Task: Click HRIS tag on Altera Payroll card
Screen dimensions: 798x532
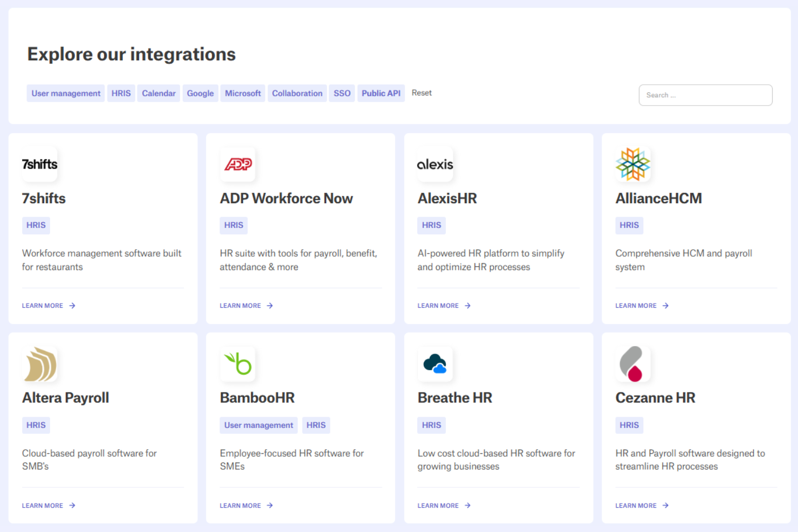Action: pos(36,425)
